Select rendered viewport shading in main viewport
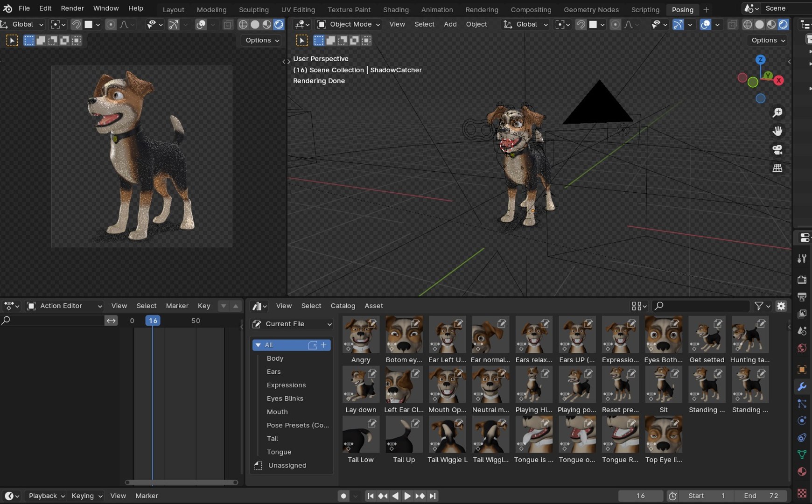Image resolution: width=812 pixels, height=504 pixels. [x=784, y=24]
